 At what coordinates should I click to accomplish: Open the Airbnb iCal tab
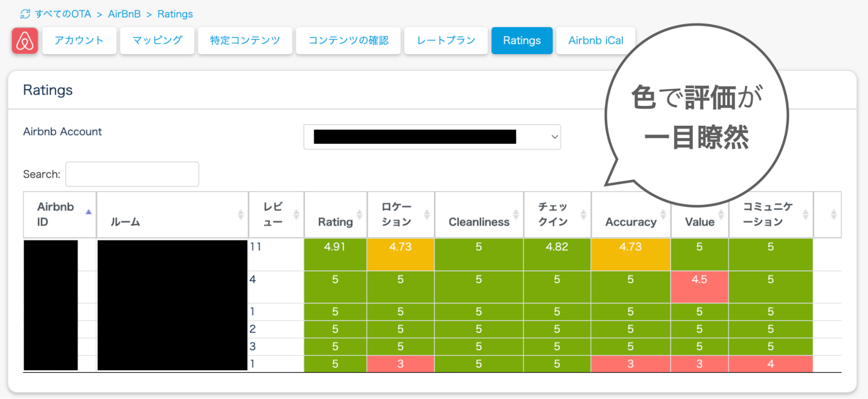coord(596,41)
